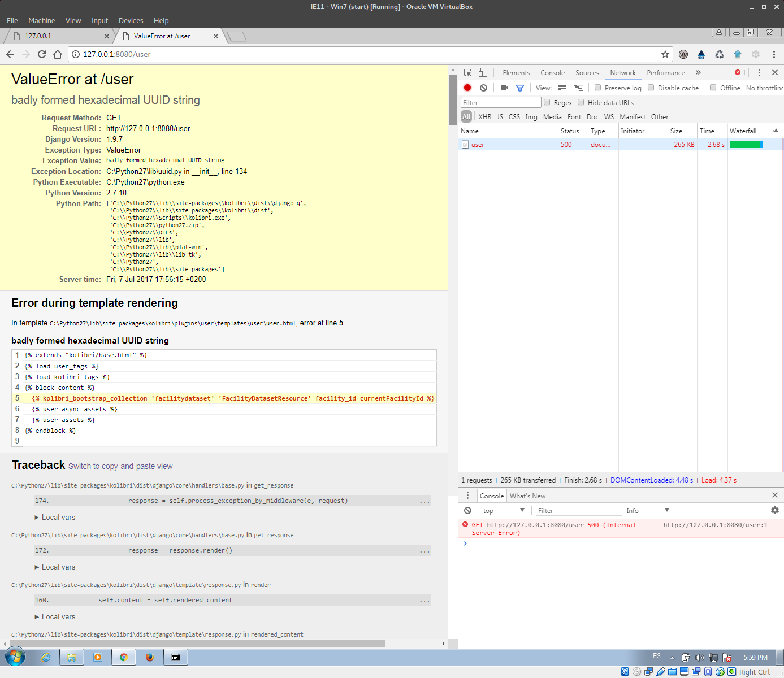
Task: Show hidden system tray icons arrow
Action: 672,657
